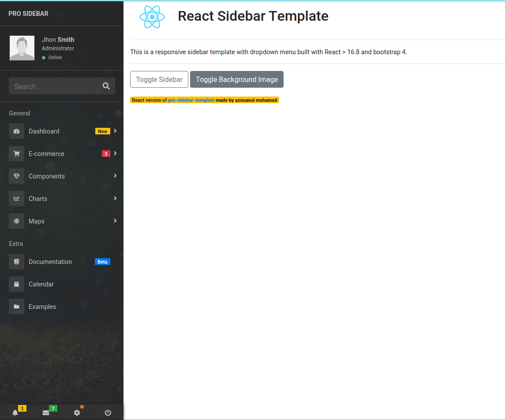Click the PRO SIDEBAR brand title
This screenshot has height=420, width=505.
point(28,14)
